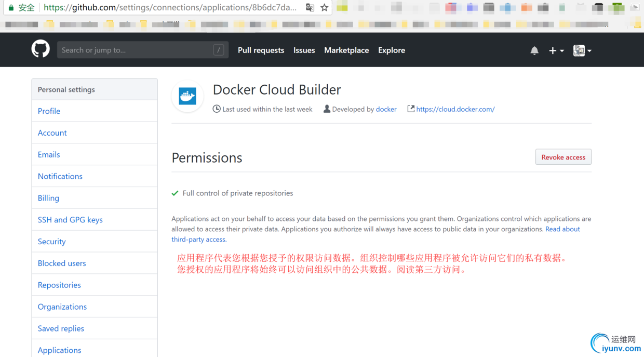The height and width of the screenshot is (357, 644).
Task: Click the green checkmark beside Full control
Action: 175,193
